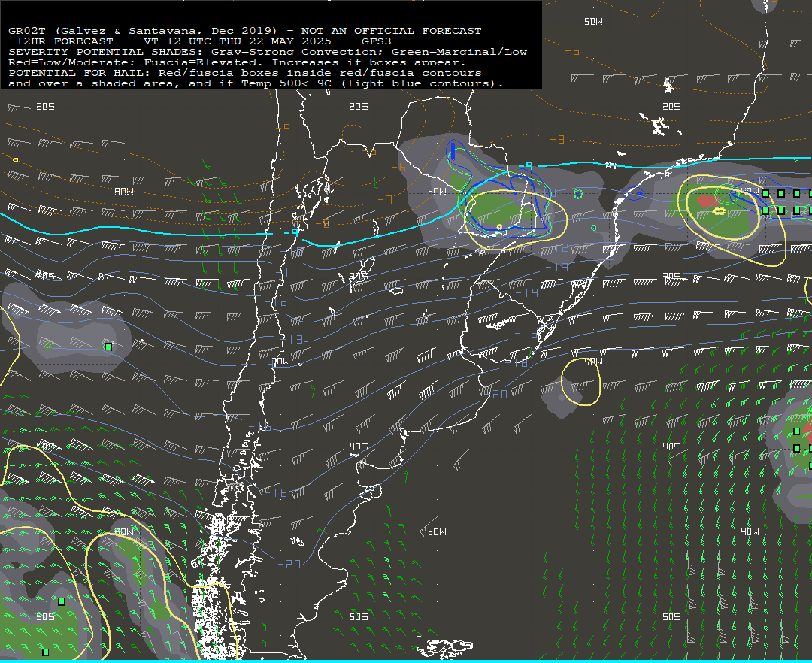Click the orange "-7" contour label
Image resolution: width=812 pixels, height=663 pixels.
[385, 199]
